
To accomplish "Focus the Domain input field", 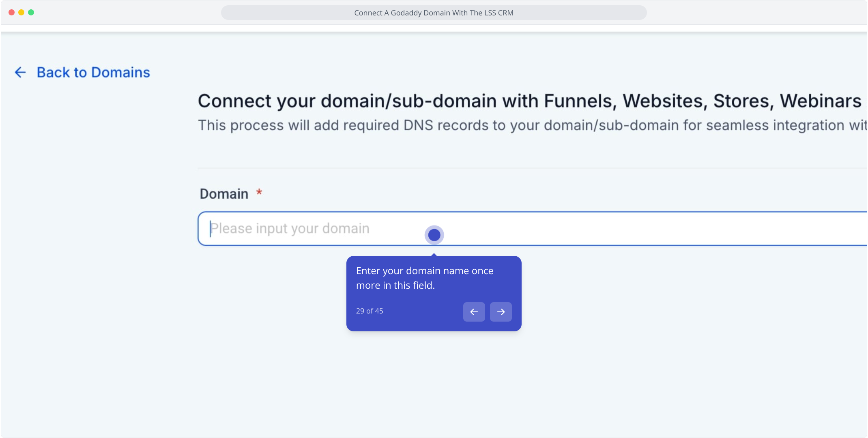I will click(532, 229).
